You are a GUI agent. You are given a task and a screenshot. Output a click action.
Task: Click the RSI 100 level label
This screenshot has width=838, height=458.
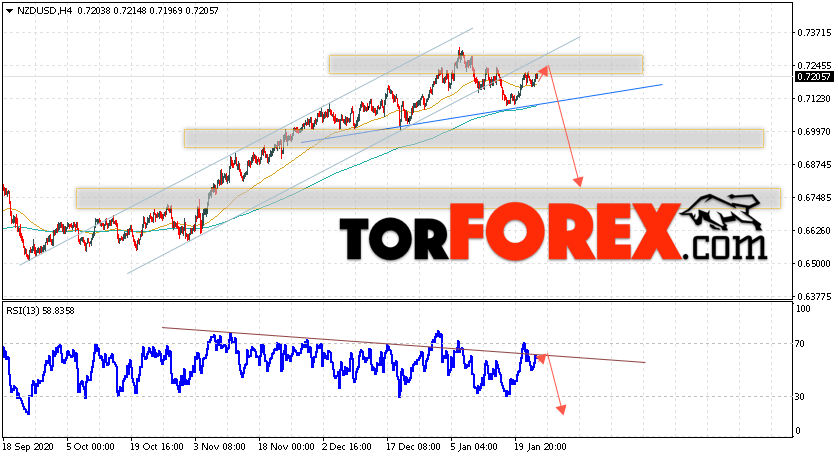pyautogui.click(x=803, y=309)
